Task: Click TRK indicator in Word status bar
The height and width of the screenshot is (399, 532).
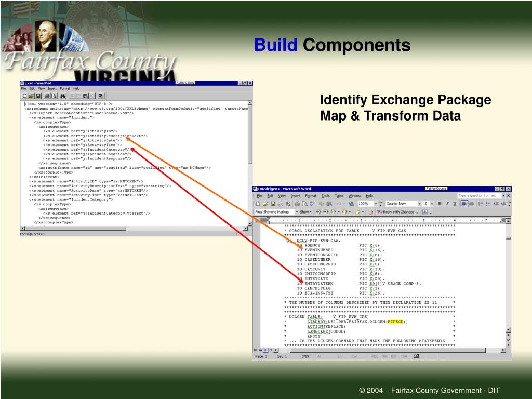Action: click(384, 356)
